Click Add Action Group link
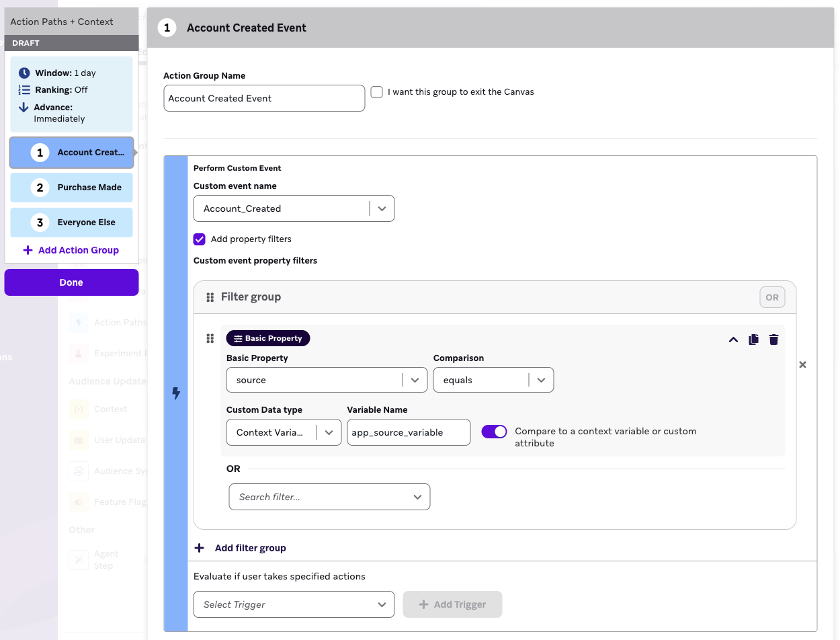The width and height of the screenshot is (840, 640). (71, 250)
